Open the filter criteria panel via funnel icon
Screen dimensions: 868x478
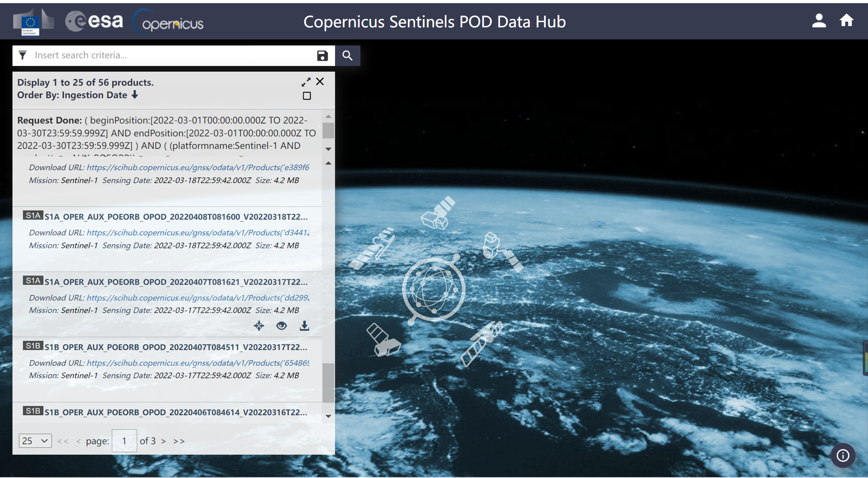coord(23,56)
